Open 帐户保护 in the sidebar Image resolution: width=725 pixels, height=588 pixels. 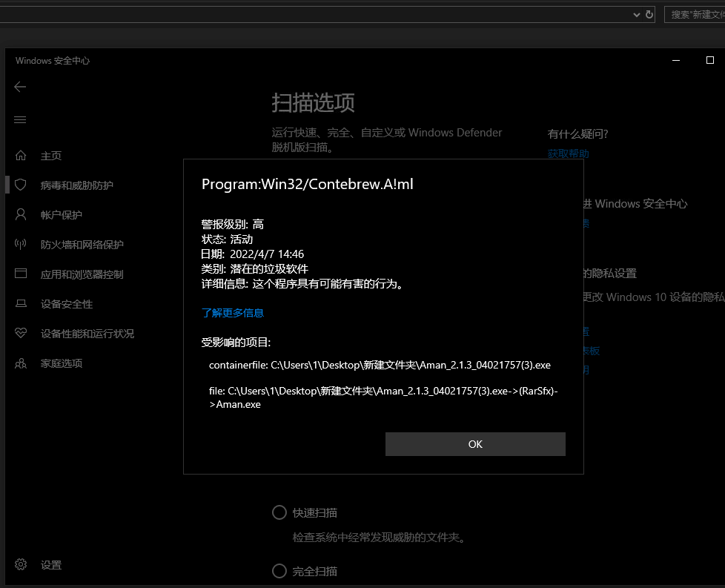(62, 215)
